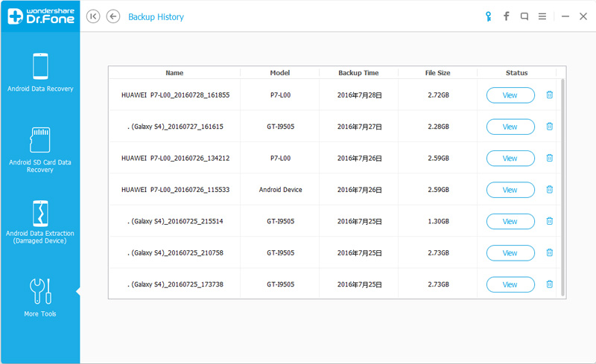This screenshot has height=364, width=596.
Task: Click the 1.30GB file size cell
Action: point(438,221)
